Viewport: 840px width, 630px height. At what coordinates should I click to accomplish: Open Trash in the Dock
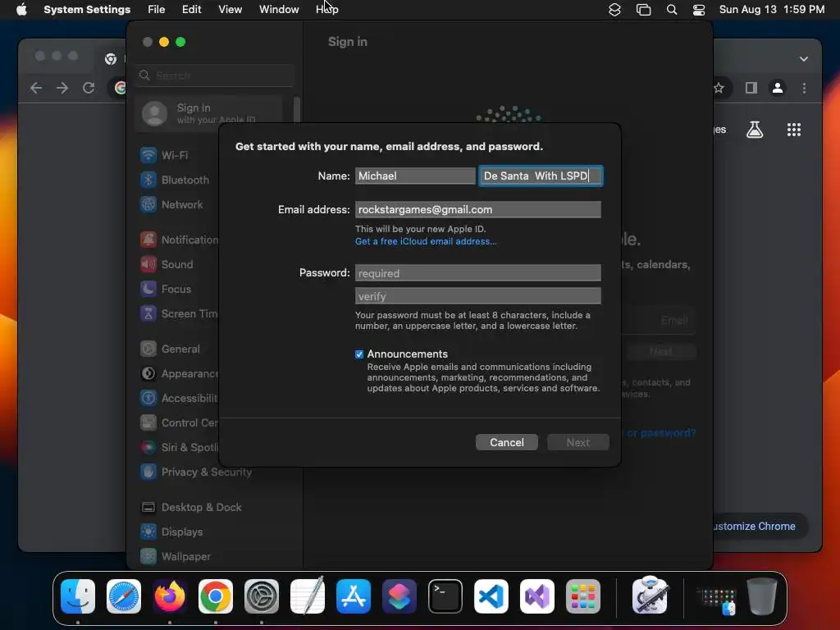(762, 596)
